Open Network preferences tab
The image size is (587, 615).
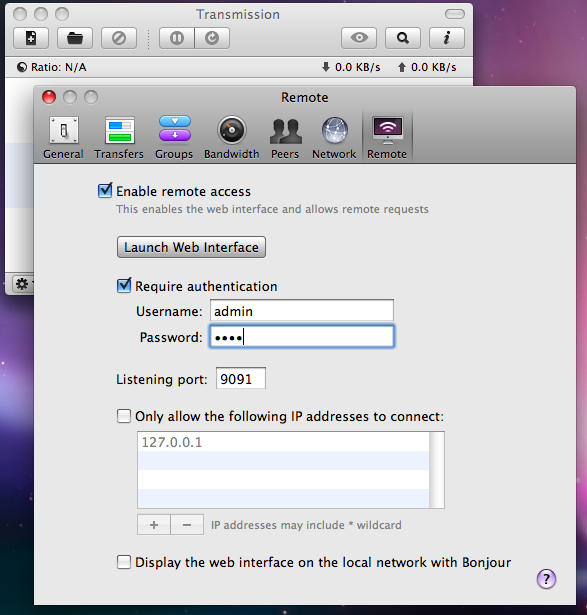pyautogui.click(x=334, y=138)
